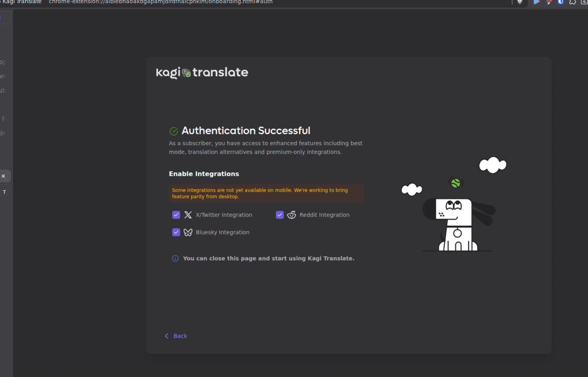
Task: Go back using the Back link
Action: point(175,336)
